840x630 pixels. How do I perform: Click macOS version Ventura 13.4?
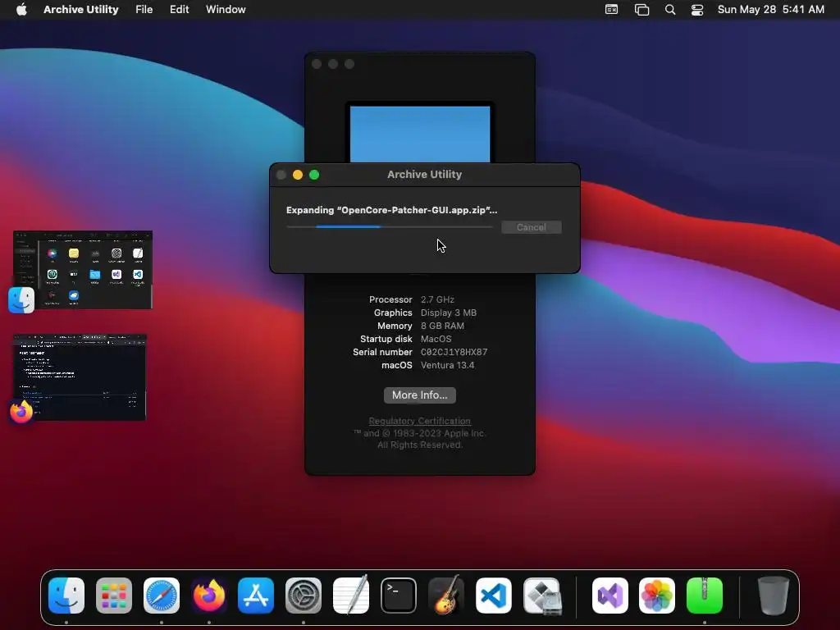tap(447, 365)
